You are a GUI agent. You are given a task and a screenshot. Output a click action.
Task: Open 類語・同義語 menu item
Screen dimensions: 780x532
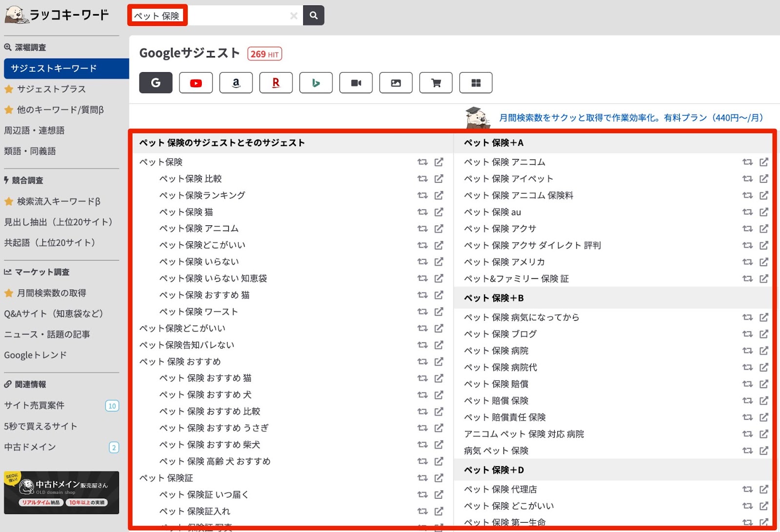(x=30, y=151)
